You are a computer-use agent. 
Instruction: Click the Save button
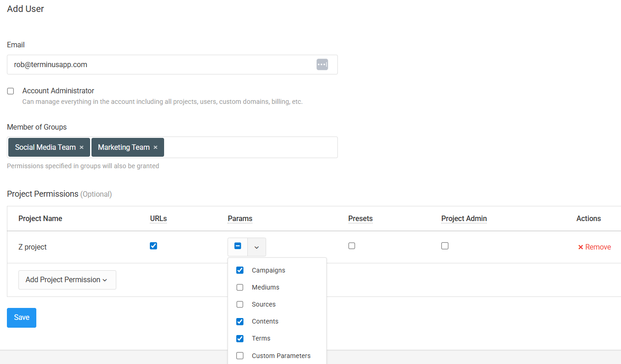[22, 318]
